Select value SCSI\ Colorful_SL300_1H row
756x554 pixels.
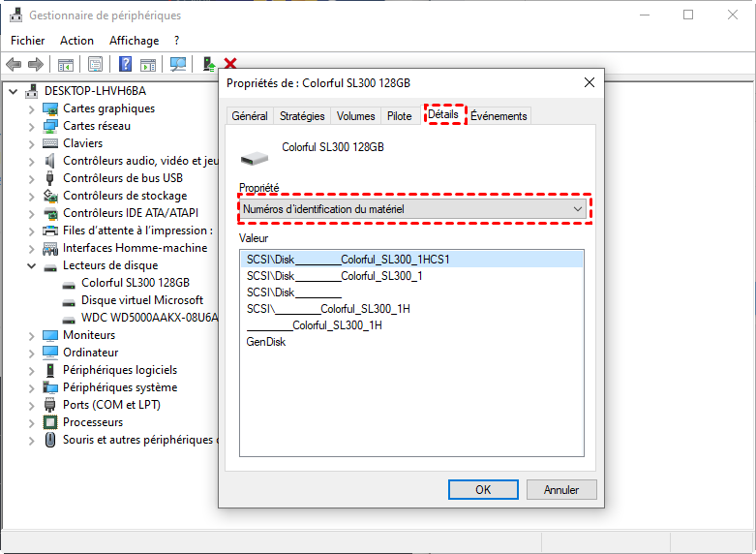tap(411, 309)
